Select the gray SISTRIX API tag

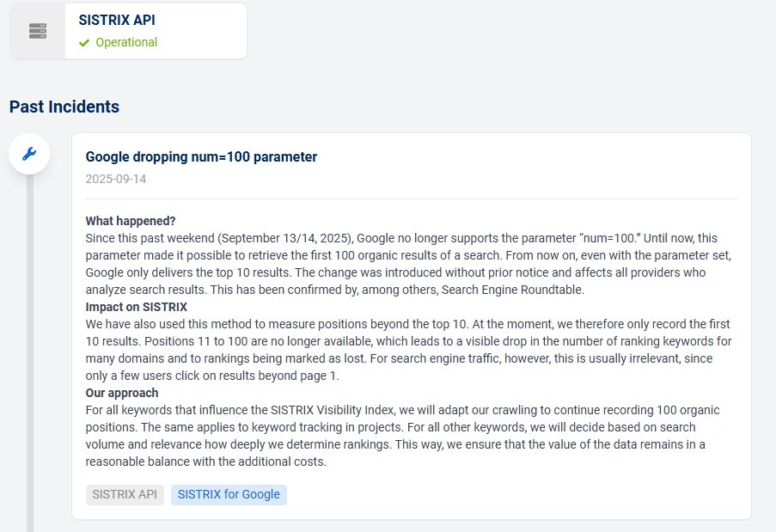point(125,494)
